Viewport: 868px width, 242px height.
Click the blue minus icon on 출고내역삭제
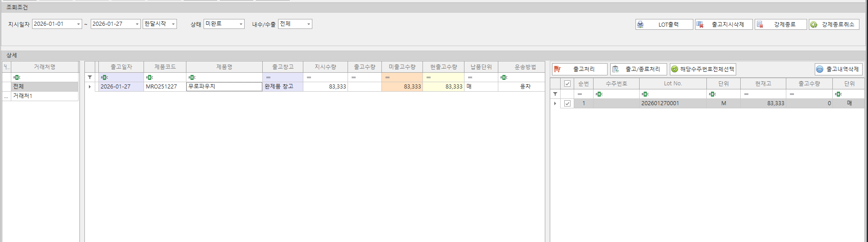tap(820, 69)
